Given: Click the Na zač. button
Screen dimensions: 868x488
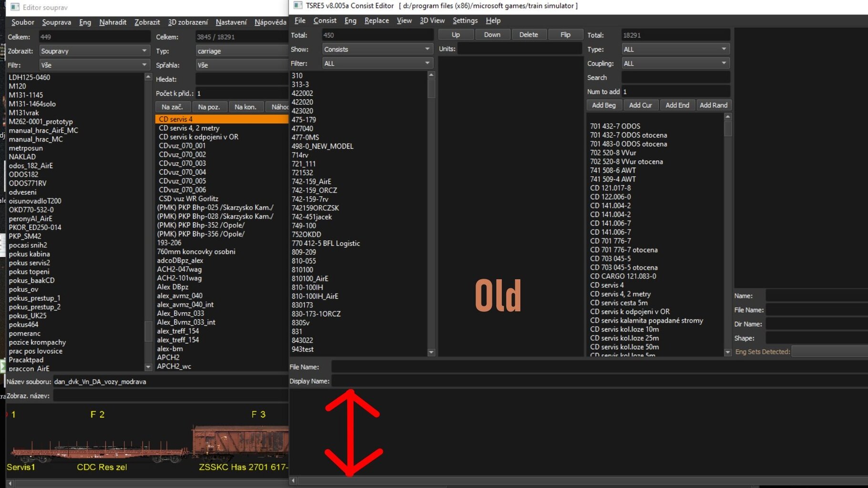Looking at the screenshot, I should 172,107.
